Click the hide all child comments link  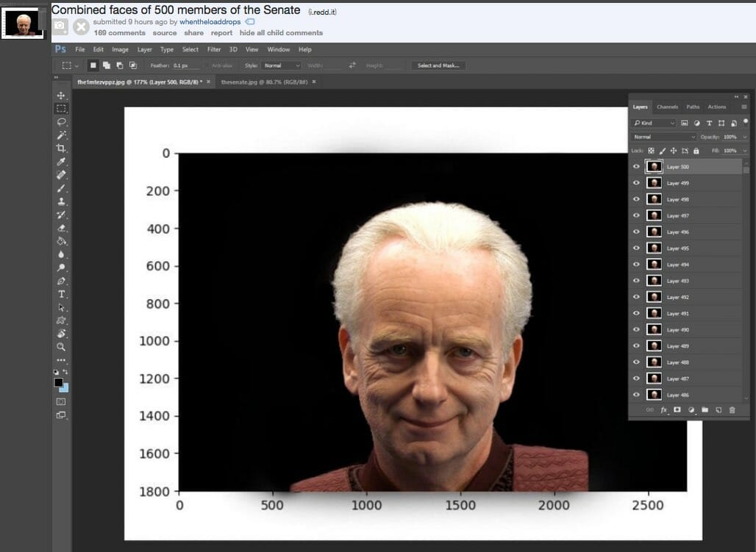(281, 33)
